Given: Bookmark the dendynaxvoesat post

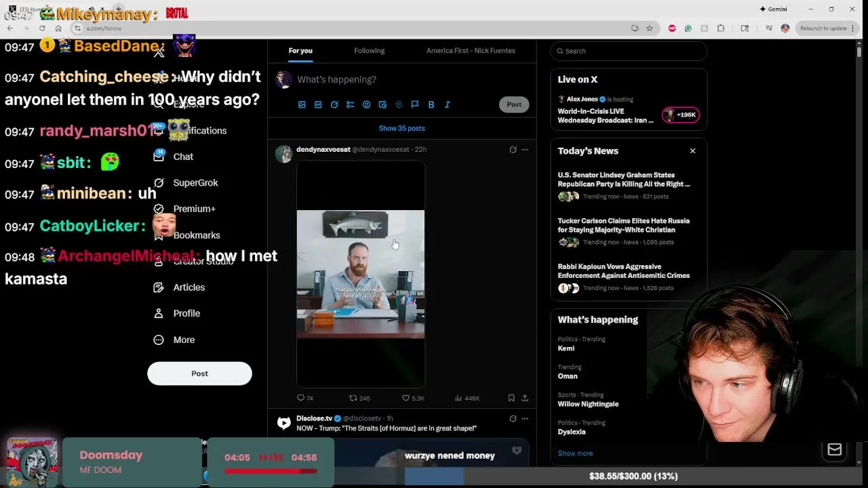Looking at the screenshot, I should [x=511, y=399].
